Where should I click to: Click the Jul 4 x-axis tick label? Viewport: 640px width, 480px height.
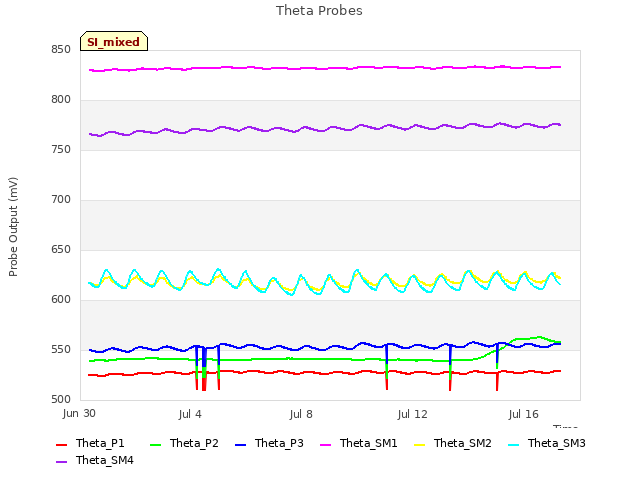tap(190, 414)
